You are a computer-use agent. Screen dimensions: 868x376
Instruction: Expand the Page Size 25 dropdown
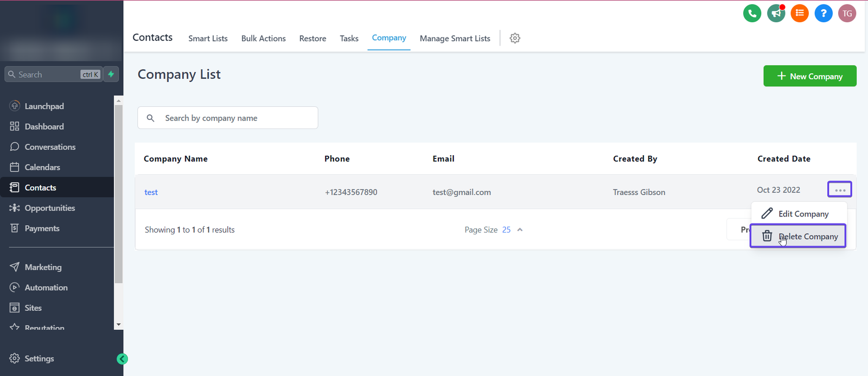coord(513,230)
